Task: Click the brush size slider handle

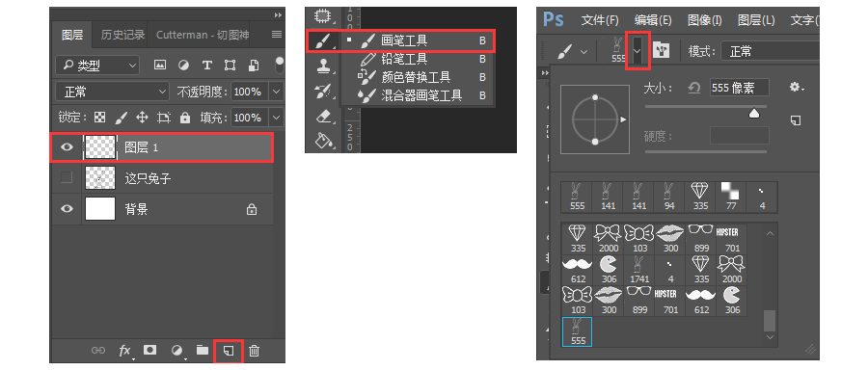Action: tap(753, 114)
